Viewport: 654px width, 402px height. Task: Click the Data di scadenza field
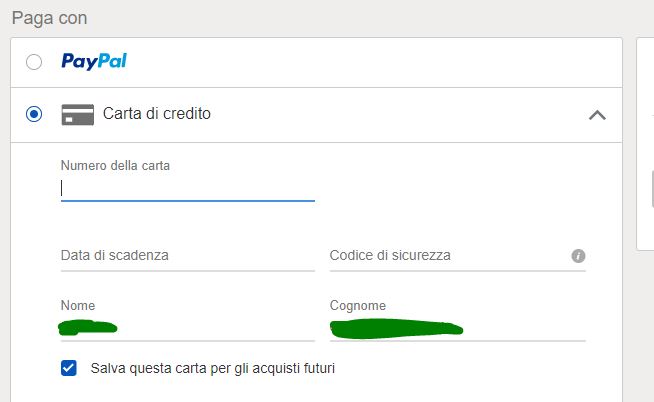coord(187,255)
